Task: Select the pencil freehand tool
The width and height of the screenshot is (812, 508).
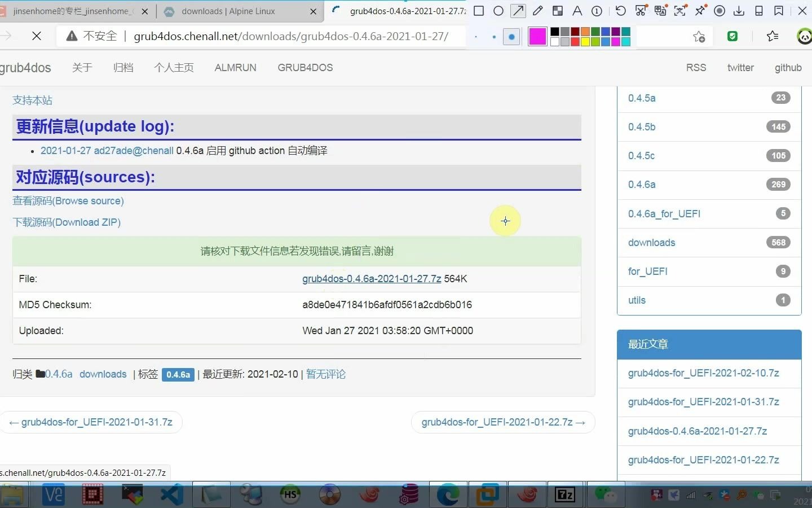Action: pos(538,11)
